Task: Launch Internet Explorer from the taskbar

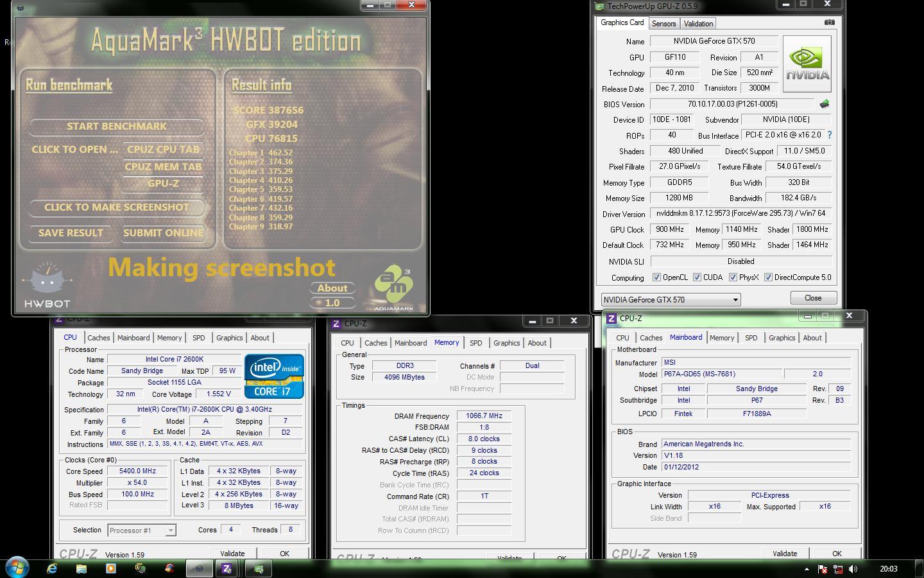Action: click(x=52, y=568)
